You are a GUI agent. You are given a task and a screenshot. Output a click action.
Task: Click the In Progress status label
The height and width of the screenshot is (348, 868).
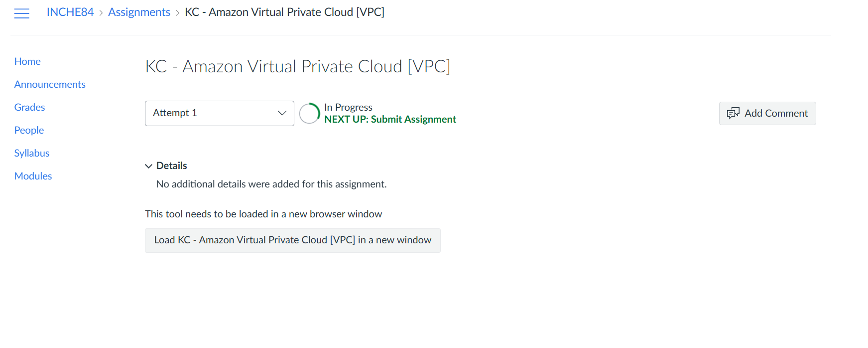(348, 107)
